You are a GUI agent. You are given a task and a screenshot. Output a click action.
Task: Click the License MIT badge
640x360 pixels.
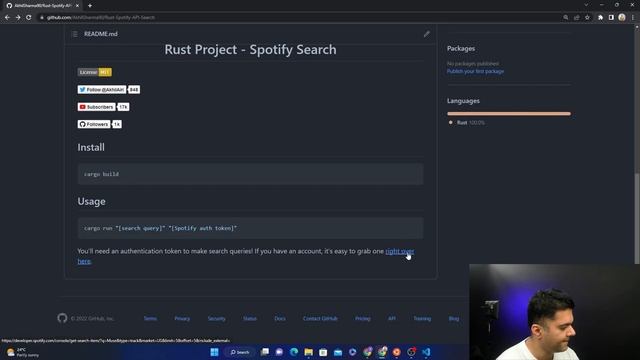click(x=94, y=72)
